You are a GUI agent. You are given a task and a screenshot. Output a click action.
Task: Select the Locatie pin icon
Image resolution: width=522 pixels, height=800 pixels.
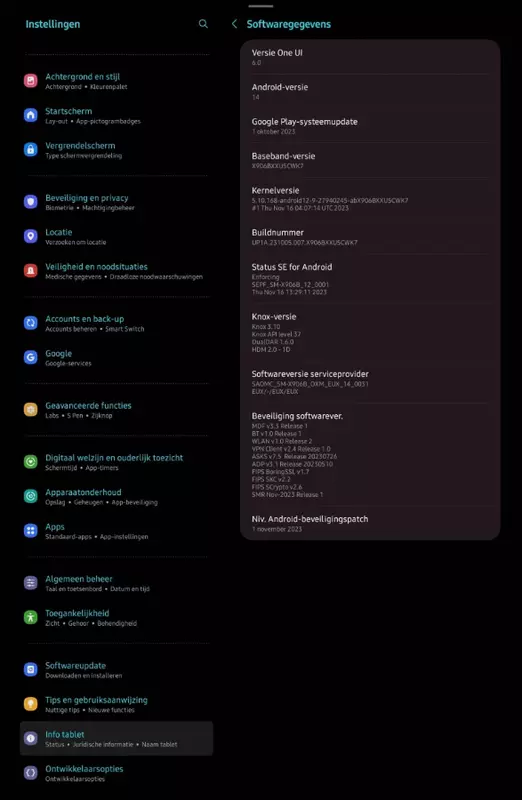pyautogui.click(x=31, y=236)
